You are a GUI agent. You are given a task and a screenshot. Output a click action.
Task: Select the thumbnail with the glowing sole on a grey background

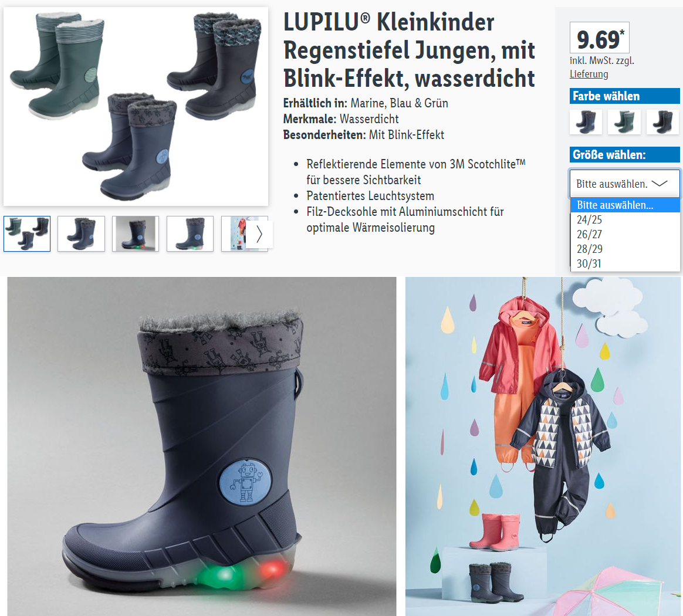(136, 234)
